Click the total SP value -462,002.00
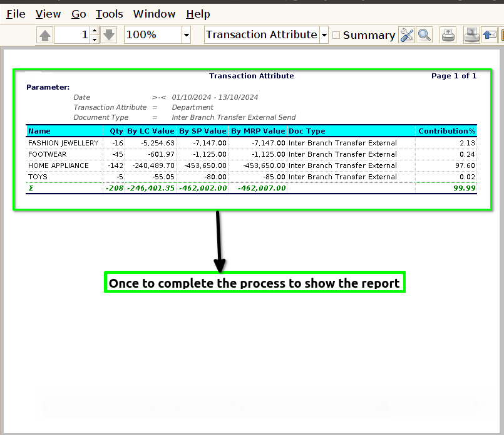 [x=203, y=188]
